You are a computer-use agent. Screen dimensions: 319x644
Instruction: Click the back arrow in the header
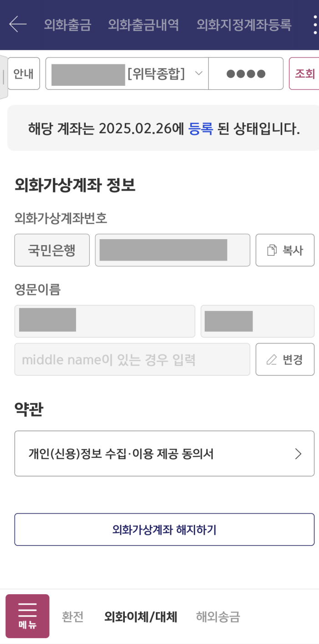click(x=17, y=25)
